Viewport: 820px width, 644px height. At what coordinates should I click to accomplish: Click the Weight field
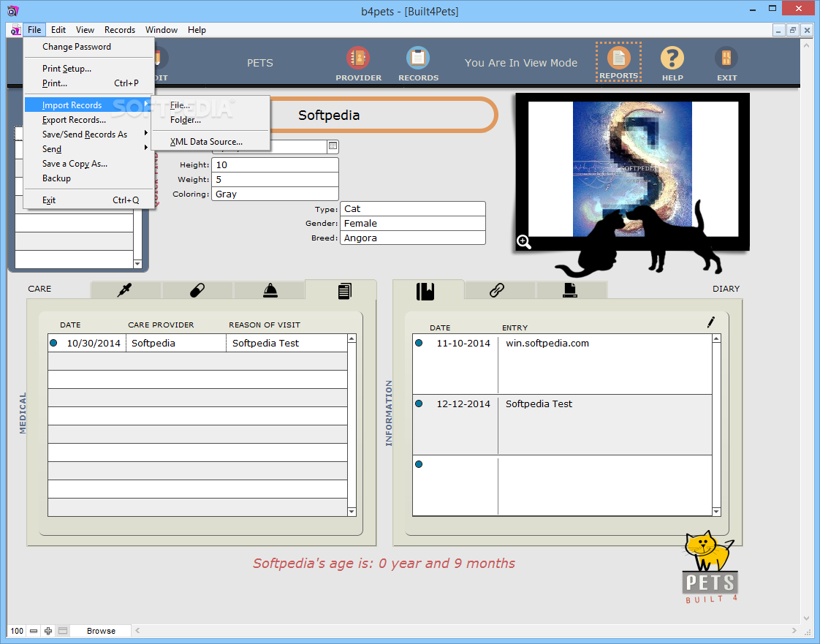275,179
